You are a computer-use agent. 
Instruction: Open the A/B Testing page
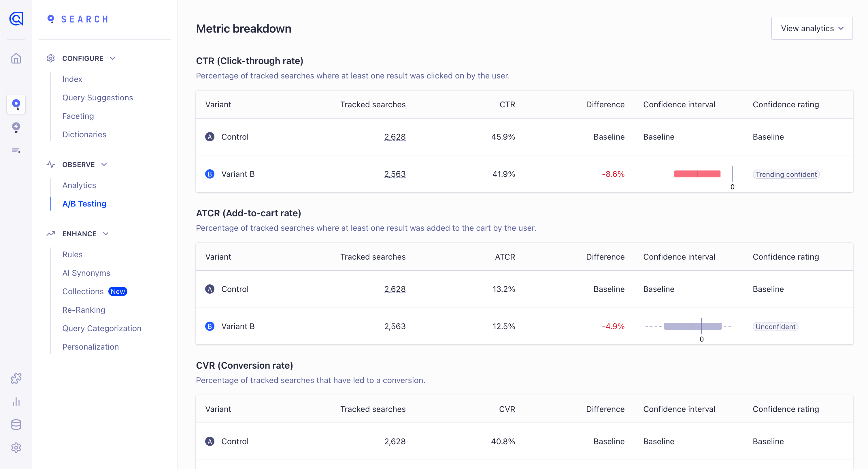(x=84, y=204)
